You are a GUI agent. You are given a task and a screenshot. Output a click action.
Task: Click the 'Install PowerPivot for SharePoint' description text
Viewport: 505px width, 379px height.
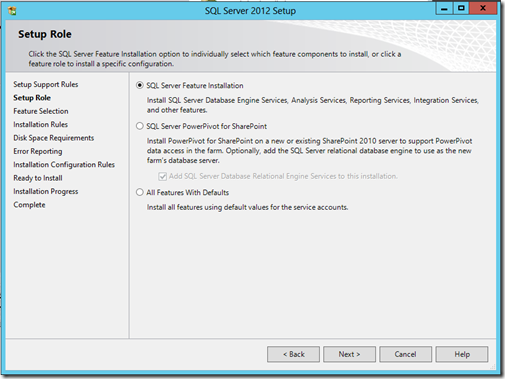pyautogui.click(x=310, y=151)
